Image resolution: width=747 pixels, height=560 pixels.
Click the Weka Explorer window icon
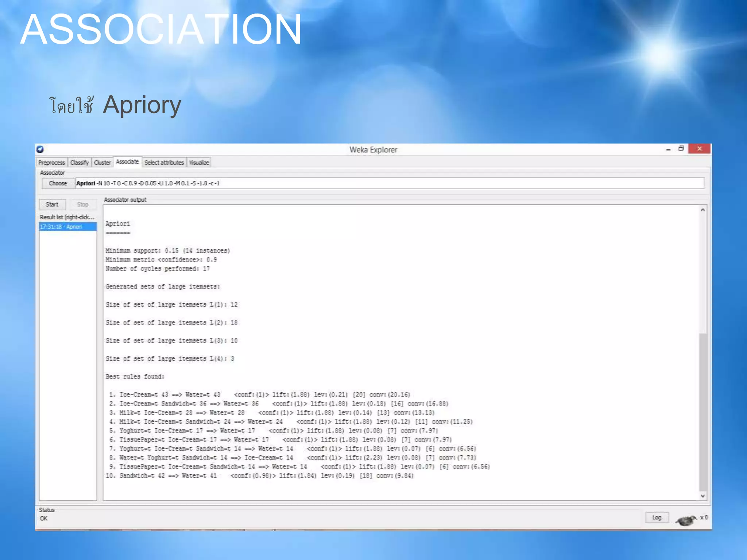[x=40, y=149]
